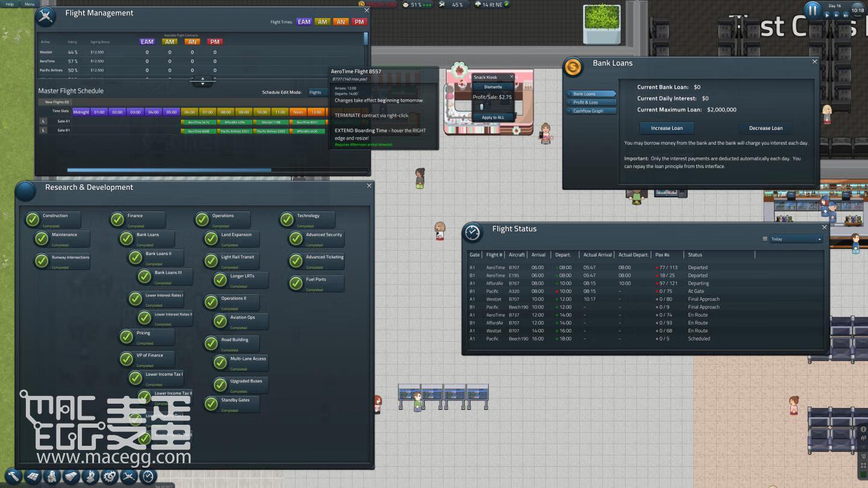Image resolution: width=868 pixels, height=488 pixels.
Task: Set game speed to fast forward
Action: (837, 15)
